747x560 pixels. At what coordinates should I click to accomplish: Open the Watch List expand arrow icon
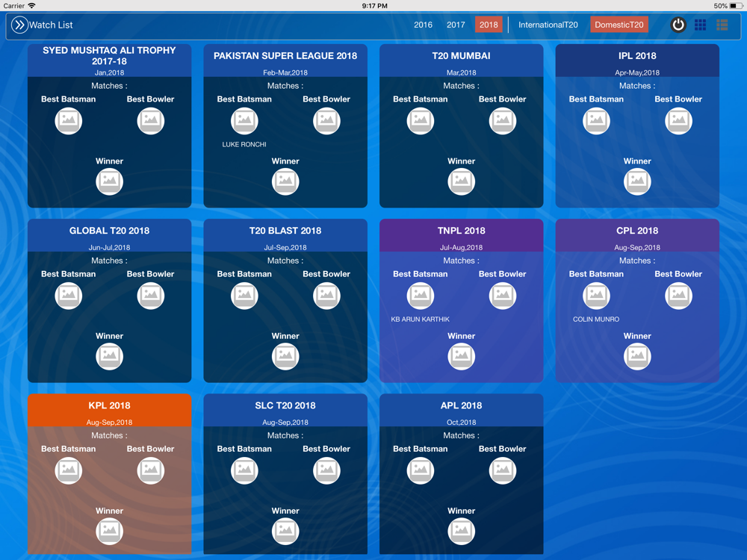click(19, 25)
